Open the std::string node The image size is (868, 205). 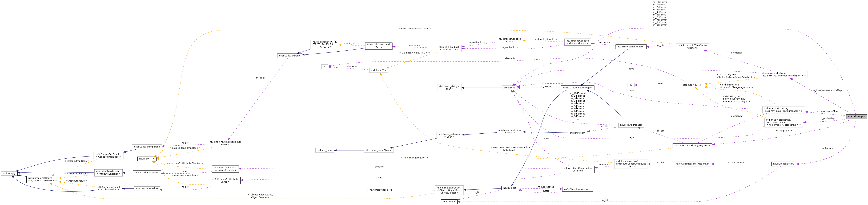tap(509, 88)
